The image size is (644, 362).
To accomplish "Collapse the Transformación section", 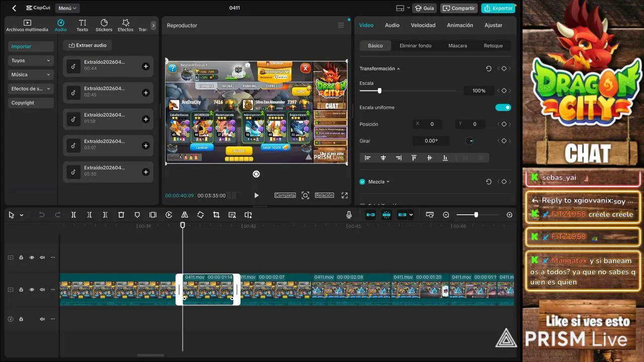I will 398,69.
